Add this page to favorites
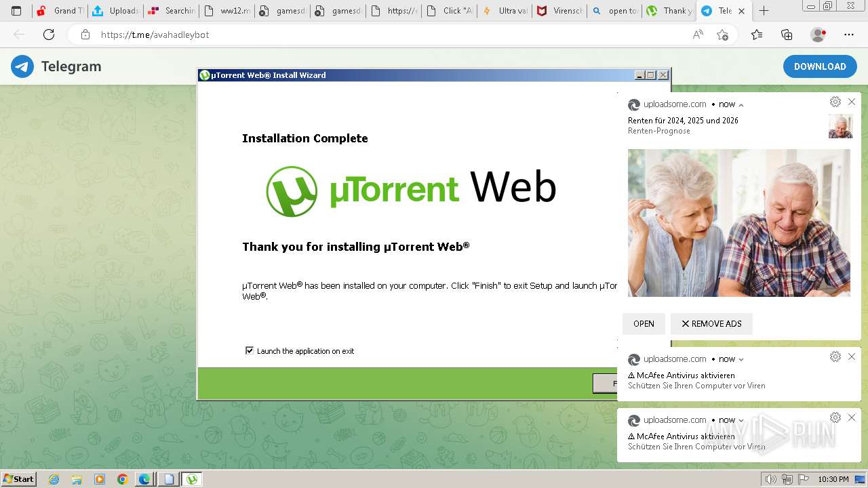The image size is (868, 488). click(x=723, y=35)
